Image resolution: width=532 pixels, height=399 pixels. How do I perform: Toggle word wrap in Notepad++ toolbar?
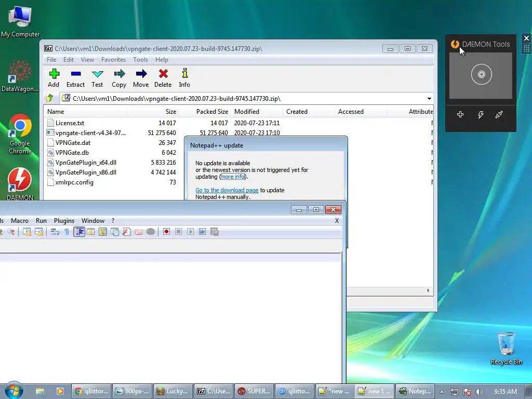[55, 232]
